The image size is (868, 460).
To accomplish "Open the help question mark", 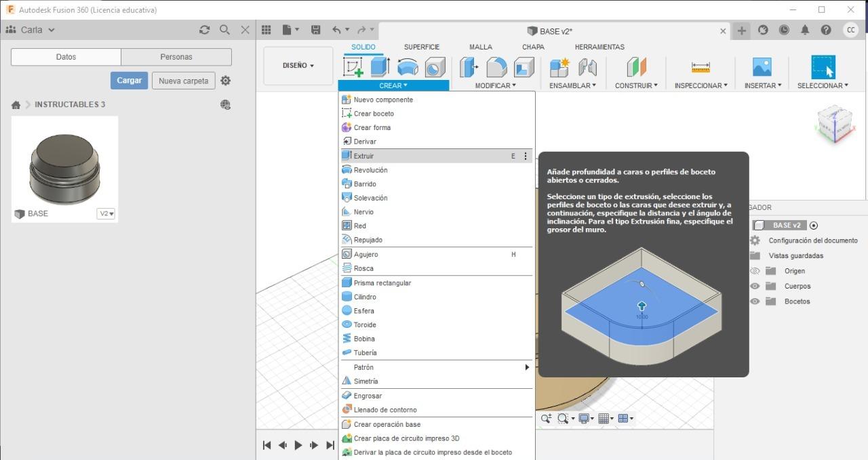I will (x=826, y=30).
